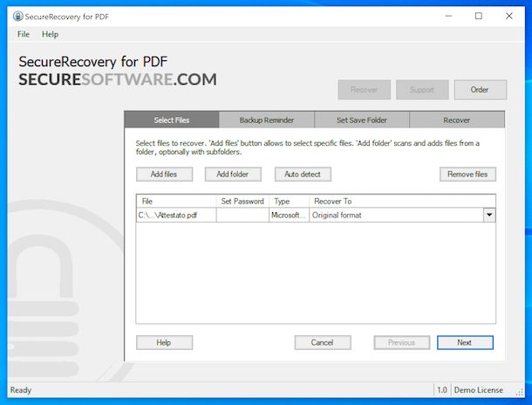The image size is (532, 405).
Task: Click the Next button
Action: 465,342
